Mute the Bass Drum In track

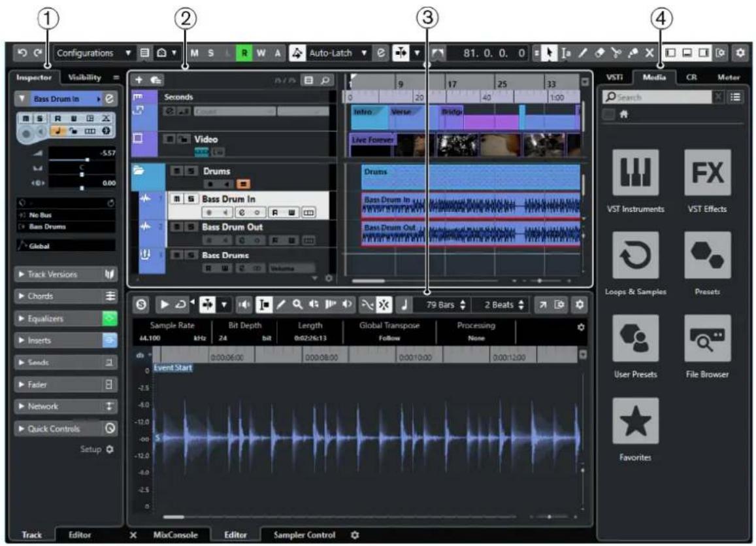point(177,199)
